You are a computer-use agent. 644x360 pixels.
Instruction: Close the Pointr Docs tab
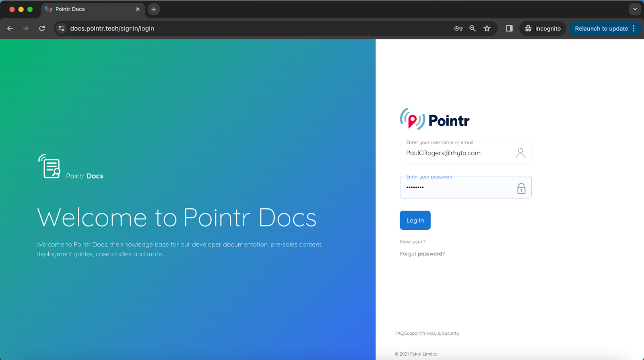138,9
